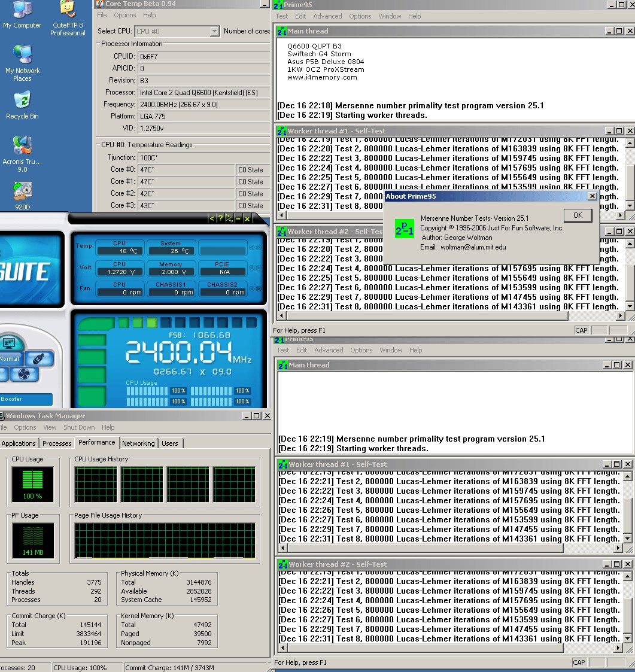The height and width of the screenshot is (672, 635).
Task: Open Core Temp Help menu
Action: pyautogui.click(x=149, y=15)
